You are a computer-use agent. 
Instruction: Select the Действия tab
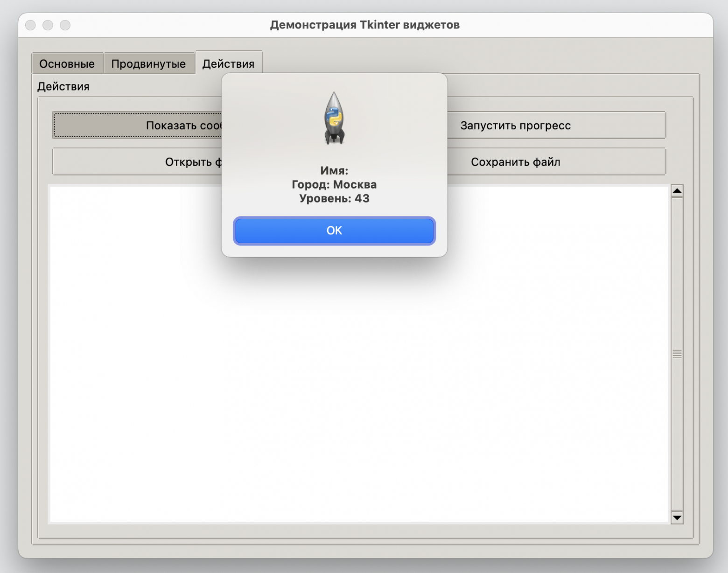click(229, 63)
